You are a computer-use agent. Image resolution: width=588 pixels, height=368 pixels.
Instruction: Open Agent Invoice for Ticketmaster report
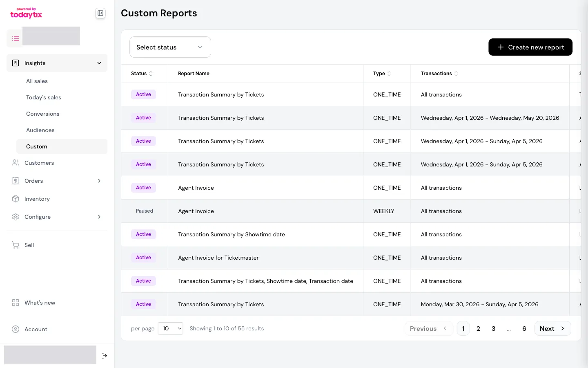[218, 258]
